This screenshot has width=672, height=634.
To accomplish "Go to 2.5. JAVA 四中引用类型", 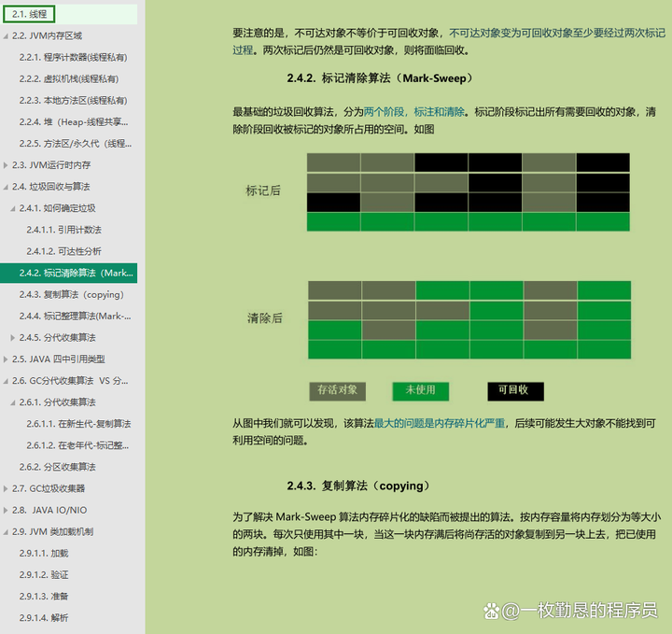I will (58, 359).
